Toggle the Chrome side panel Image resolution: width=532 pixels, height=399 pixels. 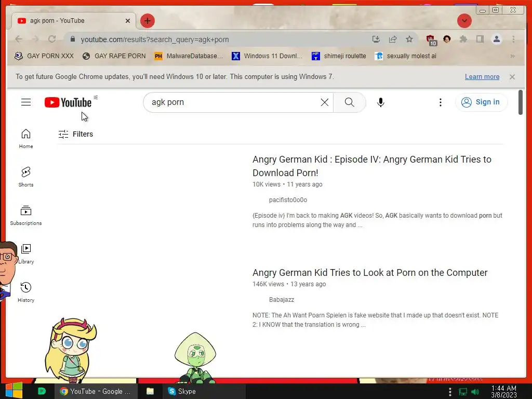[x=480, y=39]
